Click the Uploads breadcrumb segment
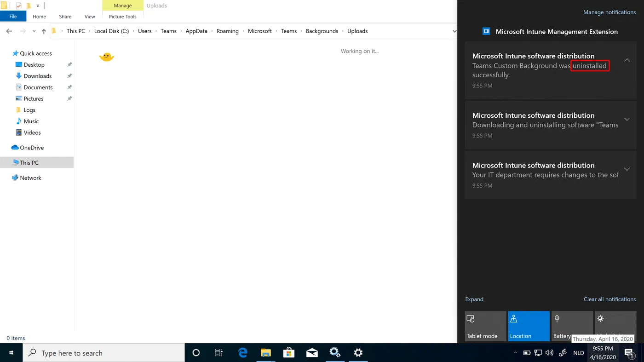The height and width of the screenshot is (362, 644). [357, 31]
